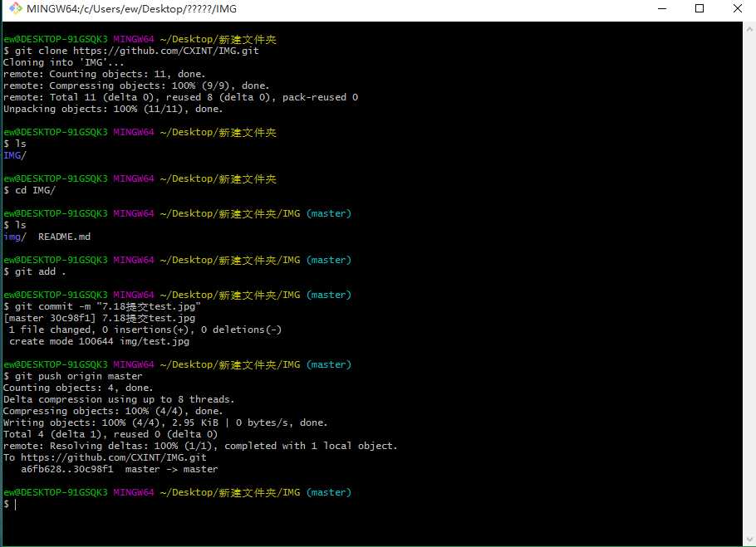Click '1 file changed, 0 insertions(+)' line
This screenshot has height=547, width=756.
click(x=145, y=330)
